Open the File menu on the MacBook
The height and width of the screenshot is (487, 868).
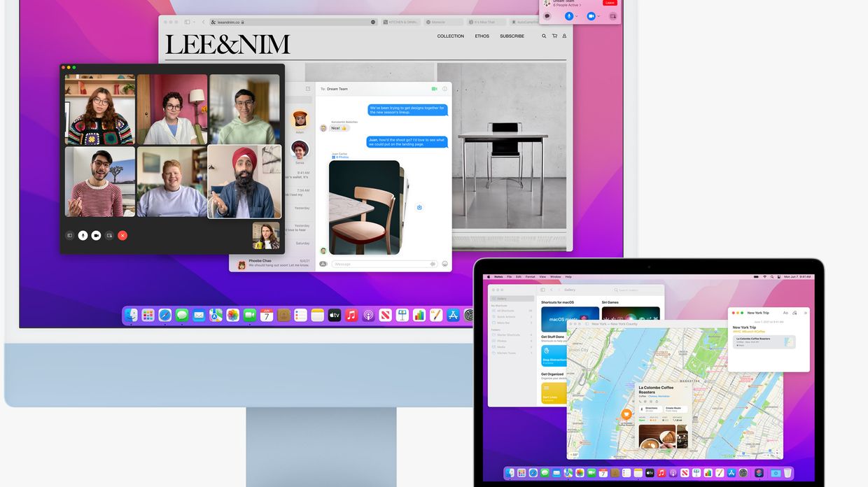click(510, 277)
